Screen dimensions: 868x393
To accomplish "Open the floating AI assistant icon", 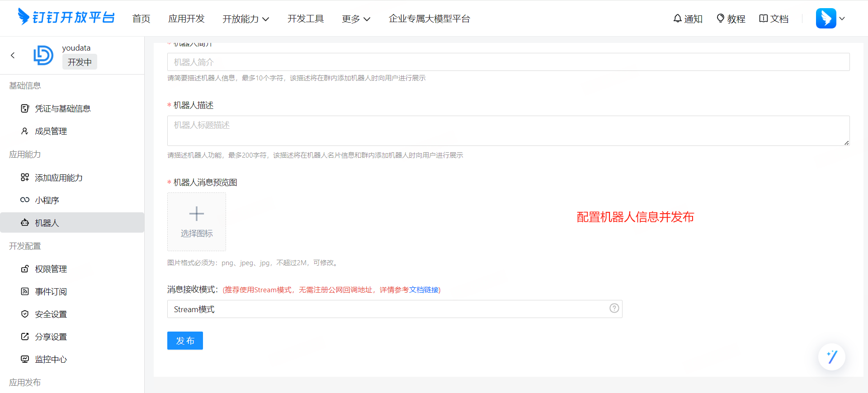I will [x=831, y=357].
